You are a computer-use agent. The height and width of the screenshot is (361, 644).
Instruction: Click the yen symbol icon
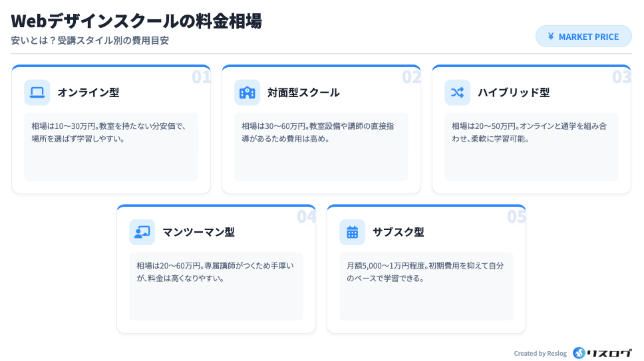551,37
